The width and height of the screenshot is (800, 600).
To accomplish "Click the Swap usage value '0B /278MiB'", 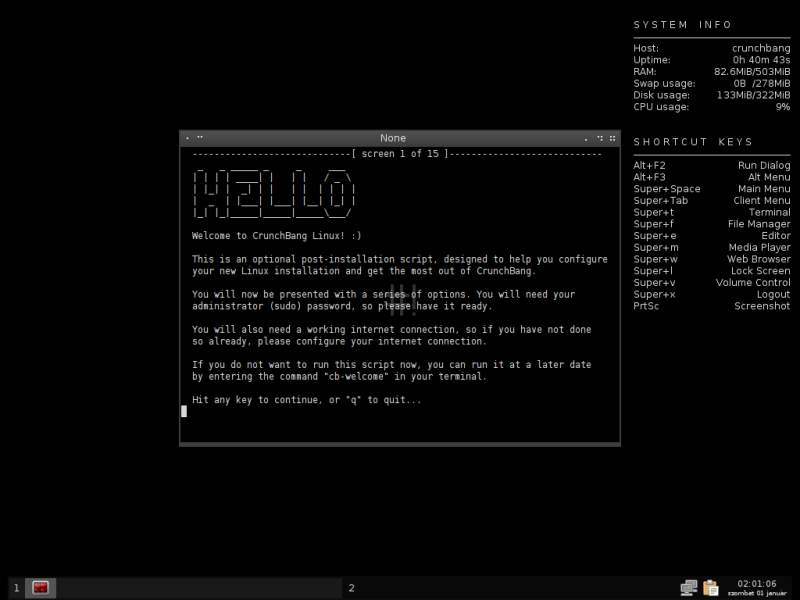I will point(762,83).
